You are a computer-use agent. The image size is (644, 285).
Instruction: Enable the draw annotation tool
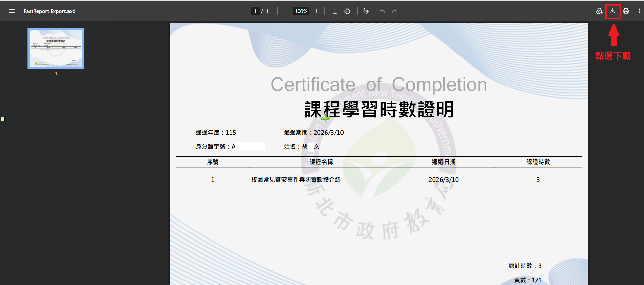click(366, 11)
